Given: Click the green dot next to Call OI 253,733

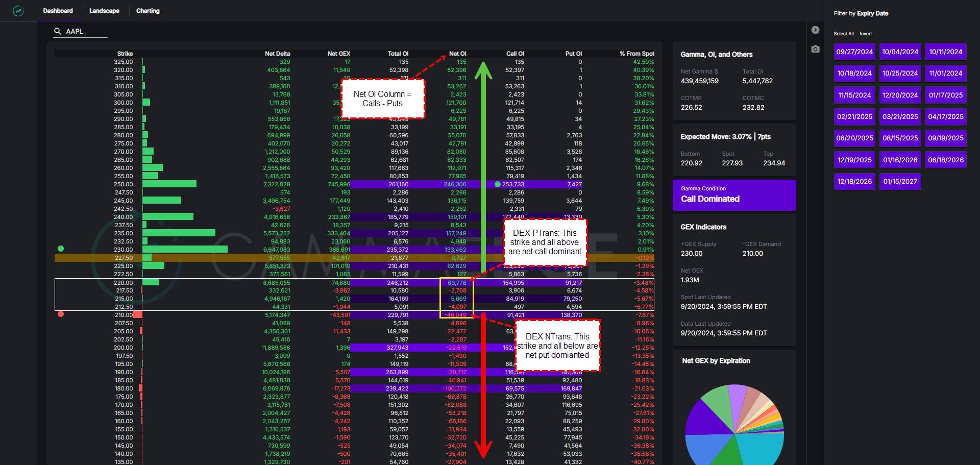Looking at the screenshot, I should coord(498,184).
